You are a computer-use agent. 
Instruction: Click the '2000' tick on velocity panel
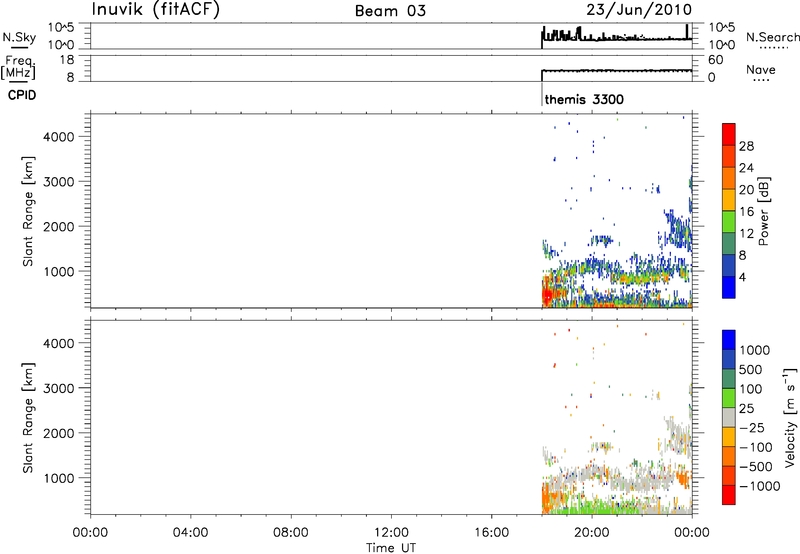[59, 433]
